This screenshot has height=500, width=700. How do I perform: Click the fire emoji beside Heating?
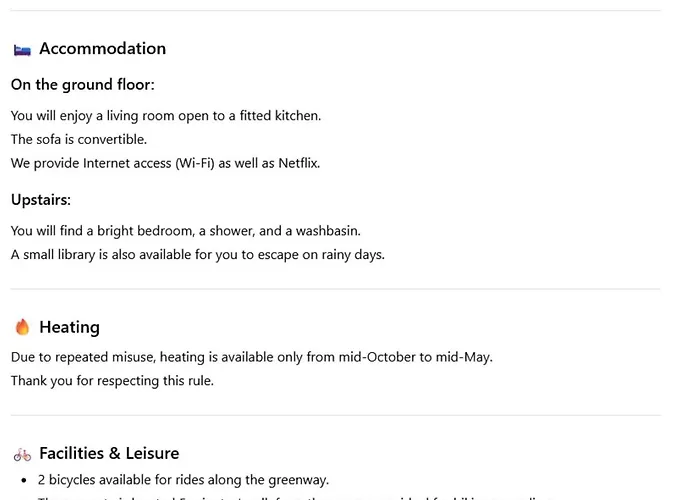(x=22, y=327)
